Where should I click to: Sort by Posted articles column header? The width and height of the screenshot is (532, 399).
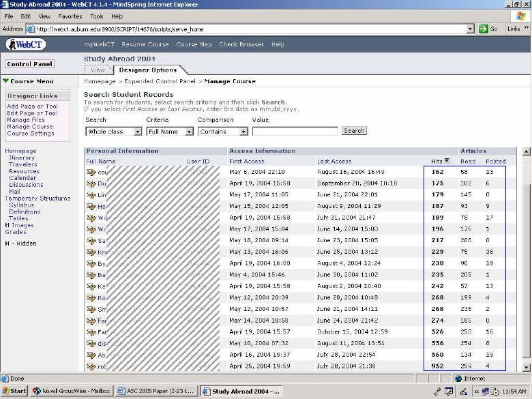[x=496, y=162]
